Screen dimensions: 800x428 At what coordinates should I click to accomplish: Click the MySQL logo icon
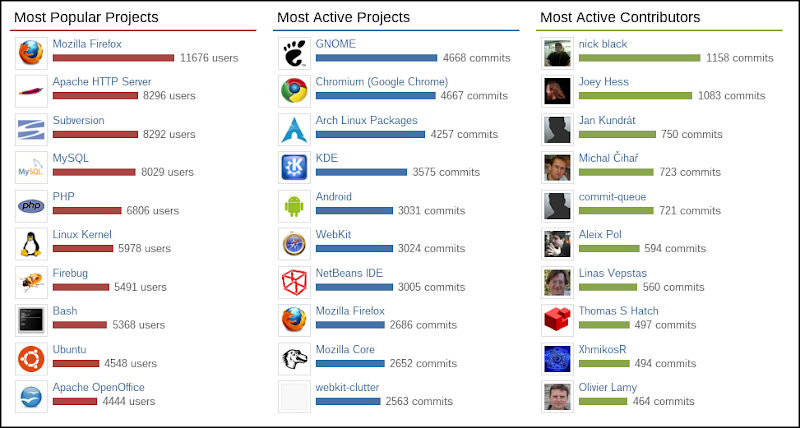(32, 166)
